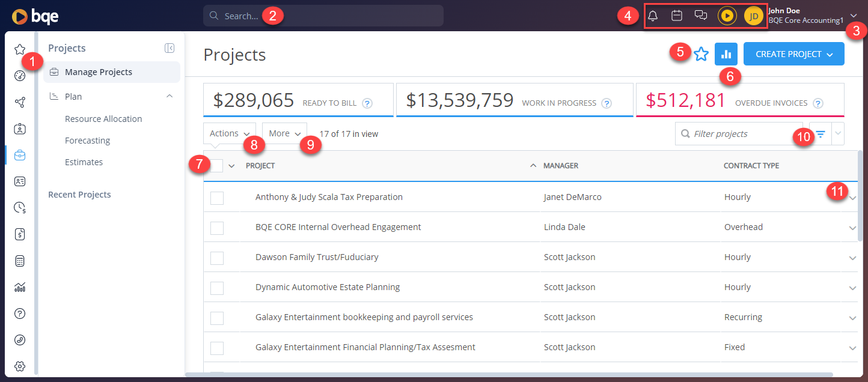Screen dimensions: 868x382
Task: Open the phone support icon in sidebar
Action: point(20,340)
